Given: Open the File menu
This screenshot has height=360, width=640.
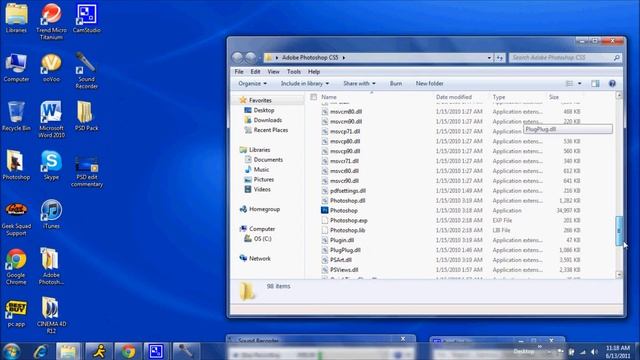Looking at the screenshot, I should [239, 72].
